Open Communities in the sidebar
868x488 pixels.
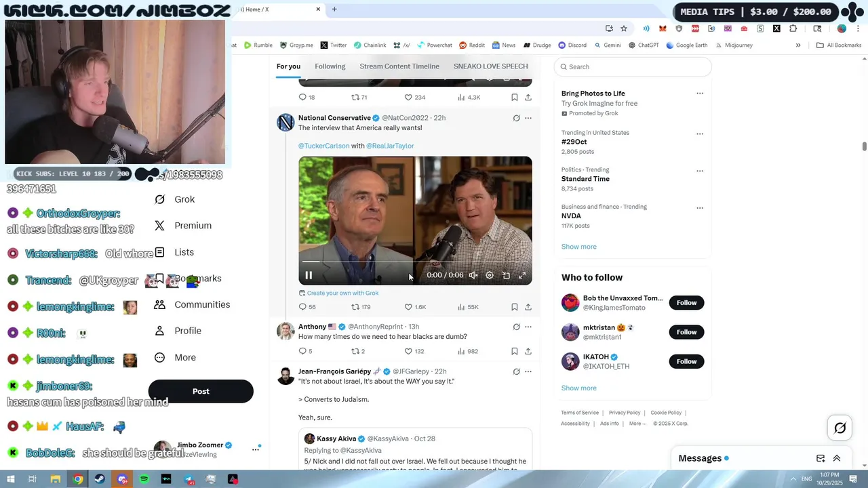[193, 304]
